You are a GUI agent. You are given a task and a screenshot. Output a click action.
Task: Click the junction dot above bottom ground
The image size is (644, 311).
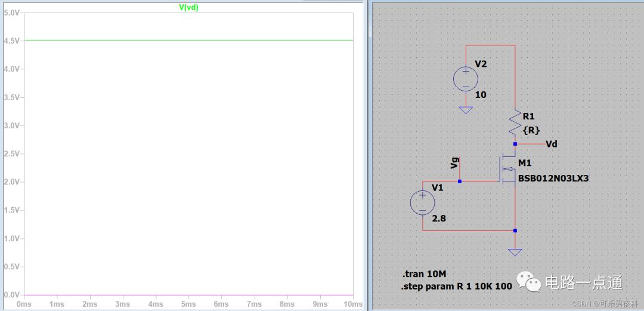tap(515, 230)
